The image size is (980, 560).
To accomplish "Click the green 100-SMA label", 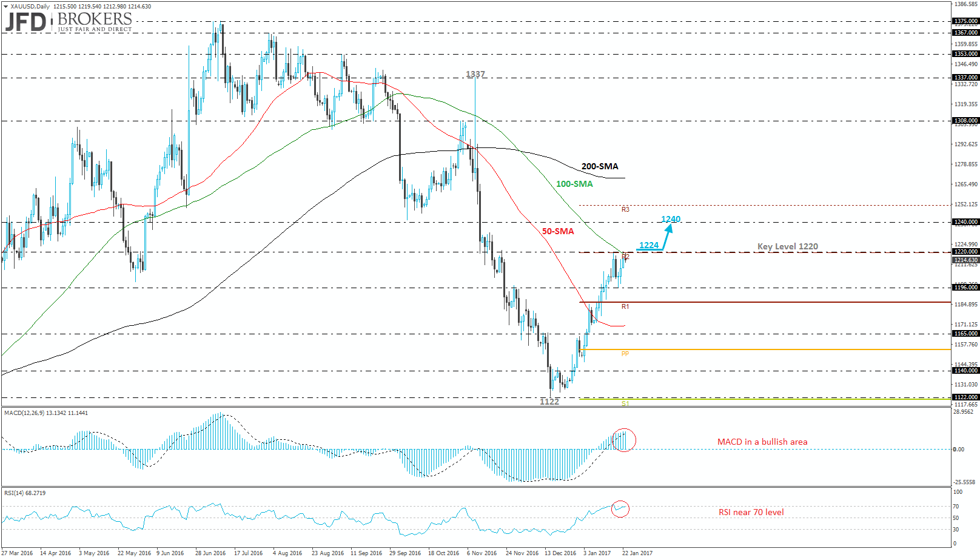I will [x=574, y=184].
